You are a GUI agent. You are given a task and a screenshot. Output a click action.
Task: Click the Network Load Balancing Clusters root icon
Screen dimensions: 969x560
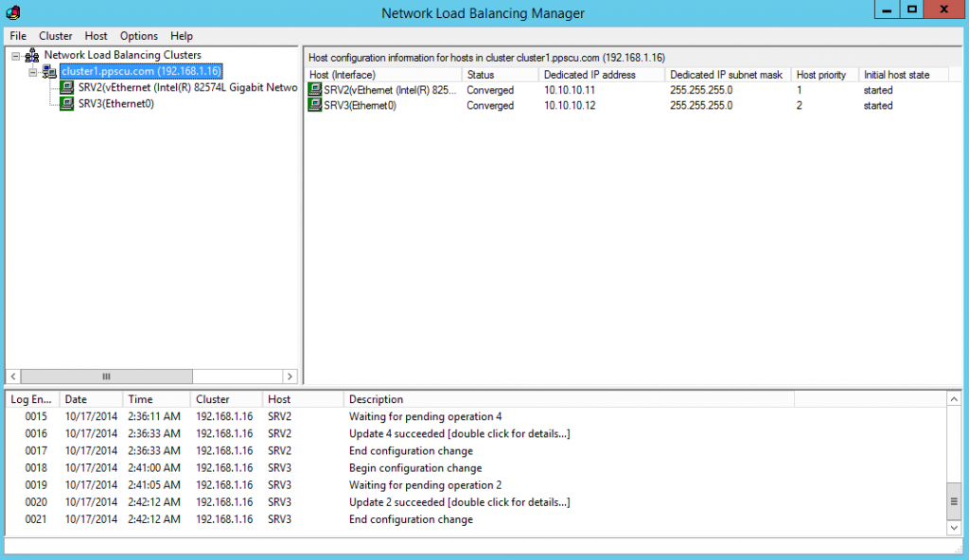coord(32,56)
